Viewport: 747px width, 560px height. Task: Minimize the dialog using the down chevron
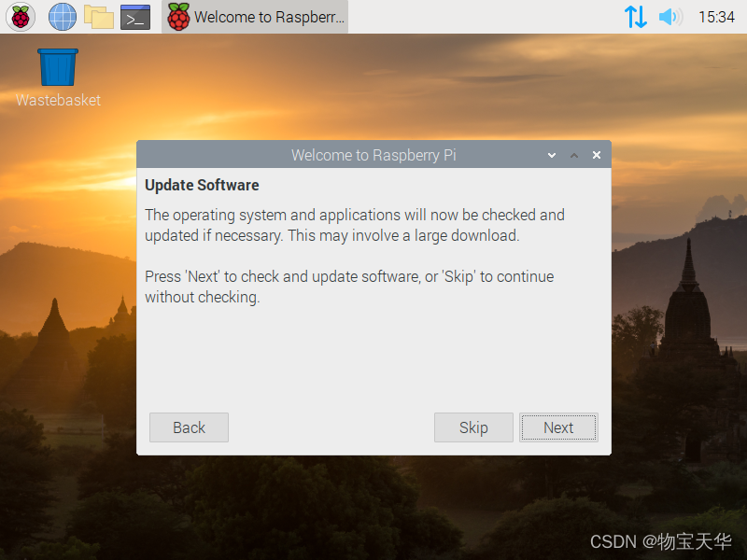click(x=552, y=155)
